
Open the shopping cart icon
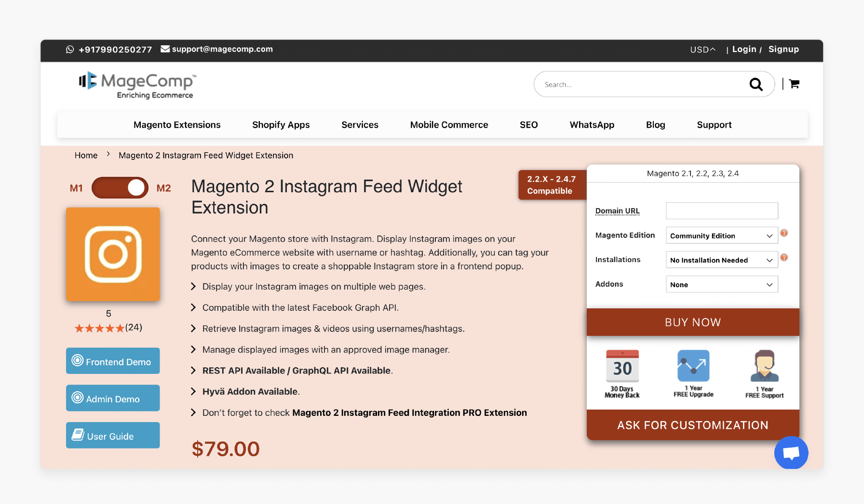point(794,84)
